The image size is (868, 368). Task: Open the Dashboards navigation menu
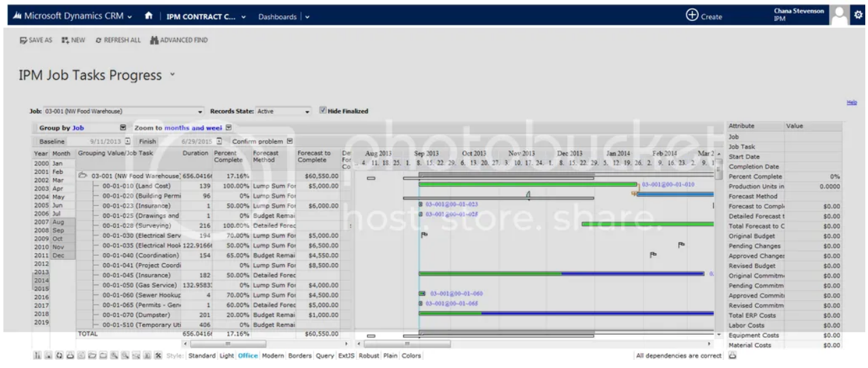[x=307, y=17]
